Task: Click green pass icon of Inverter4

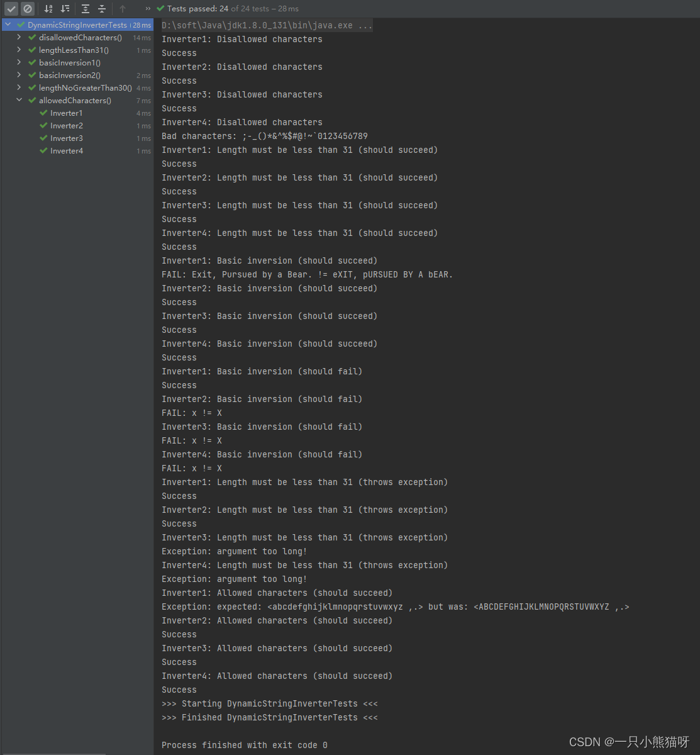Action: click(x=43, y=151)
